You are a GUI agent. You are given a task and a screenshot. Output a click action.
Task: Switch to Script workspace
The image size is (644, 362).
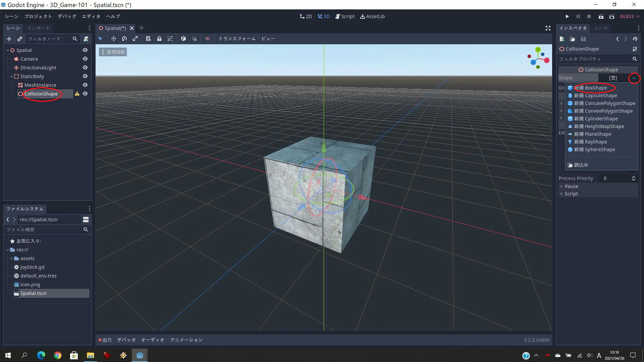(x=345, y=16)
